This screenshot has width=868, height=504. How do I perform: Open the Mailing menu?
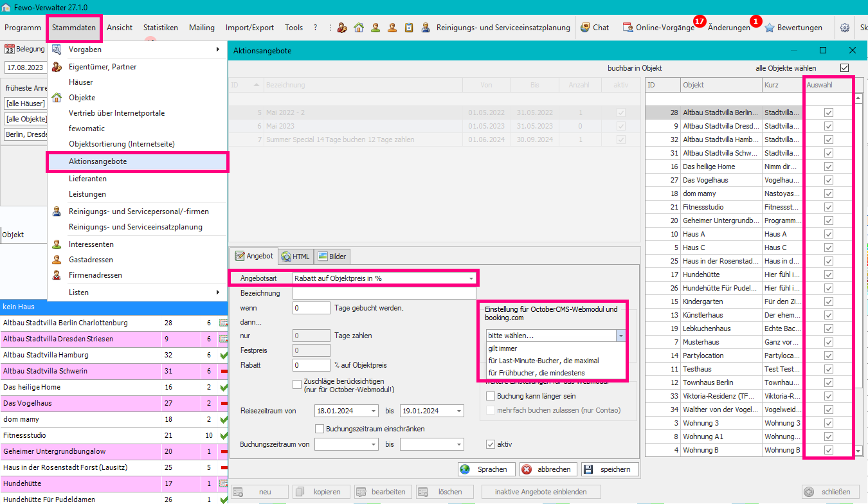(202, 28)
